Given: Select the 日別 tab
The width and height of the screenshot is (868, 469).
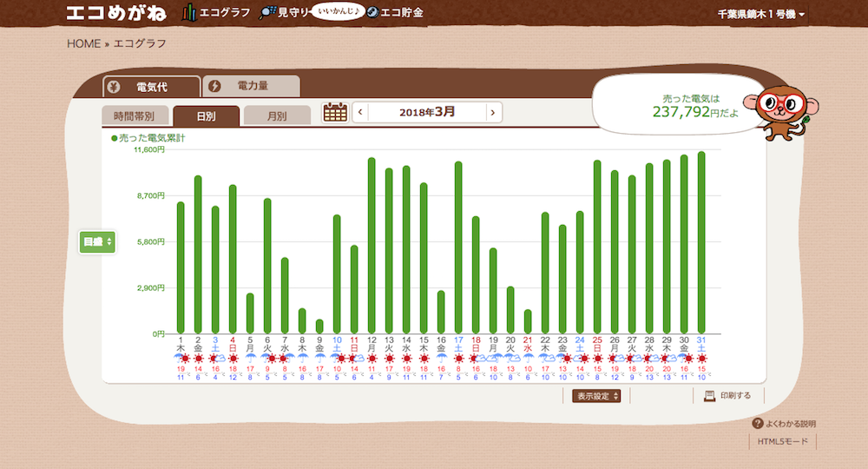Looking at the screenshot, I should click(x=206, y=116).
